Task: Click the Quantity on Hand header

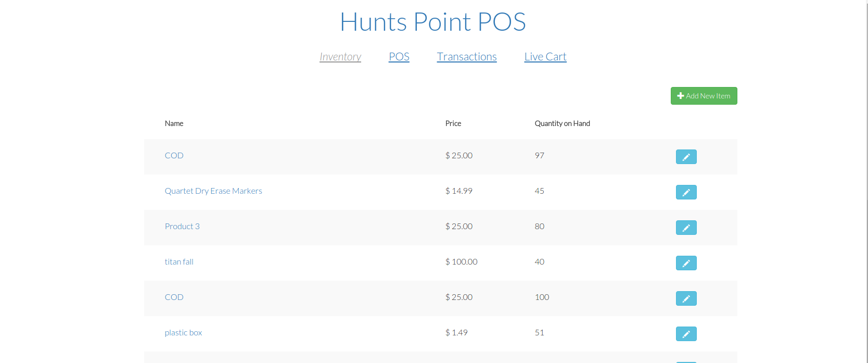Action: coord(563,123)
